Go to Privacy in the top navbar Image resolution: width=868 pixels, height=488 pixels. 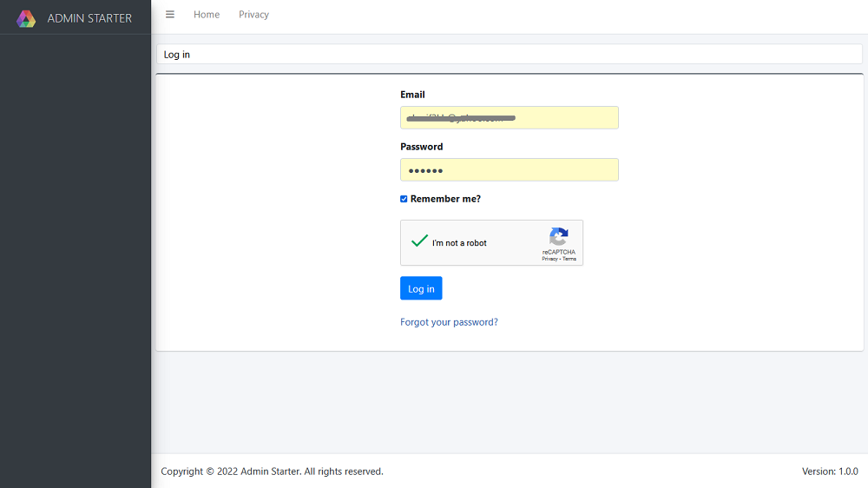tap(253, 15)
